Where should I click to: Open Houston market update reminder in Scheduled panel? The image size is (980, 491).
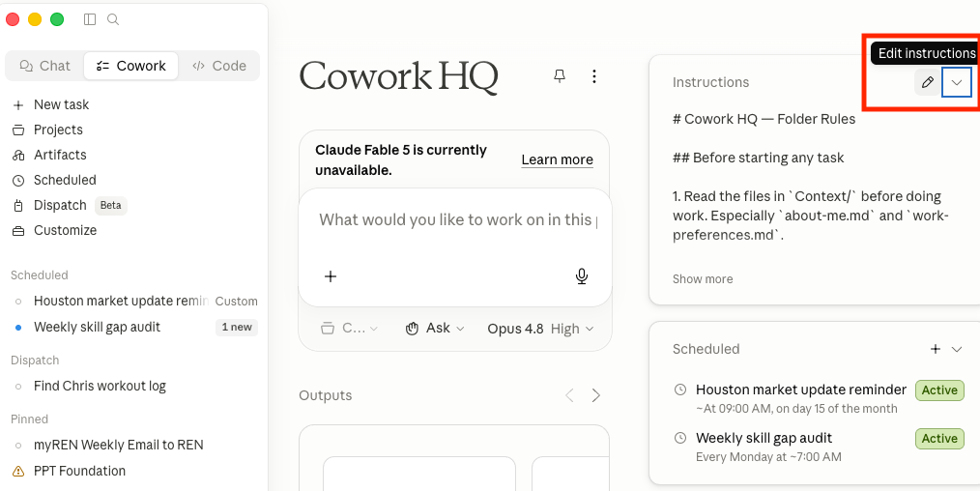point(801,390)
